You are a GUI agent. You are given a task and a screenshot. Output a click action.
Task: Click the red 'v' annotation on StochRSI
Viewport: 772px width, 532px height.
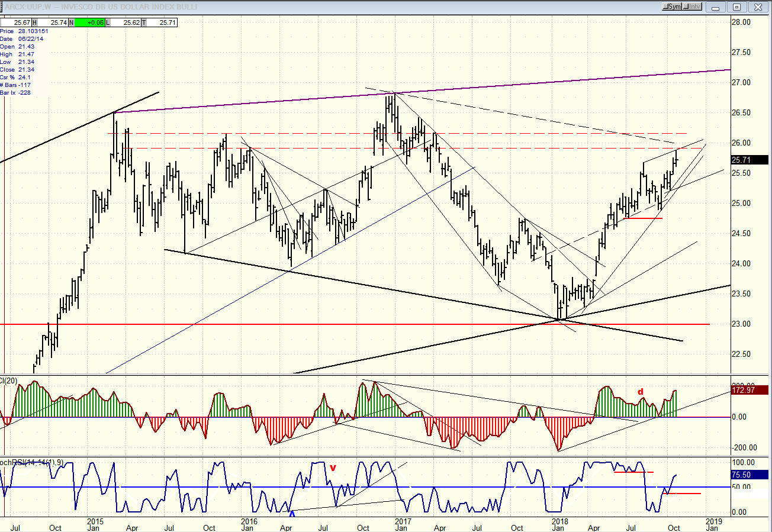[333, 467]
